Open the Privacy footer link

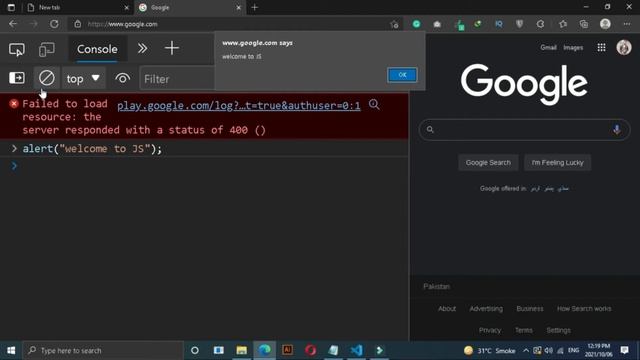pos(490,330)
